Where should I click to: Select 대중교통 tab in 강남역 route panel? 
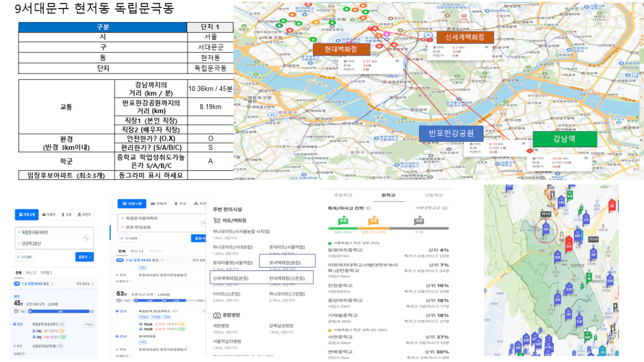26,214
